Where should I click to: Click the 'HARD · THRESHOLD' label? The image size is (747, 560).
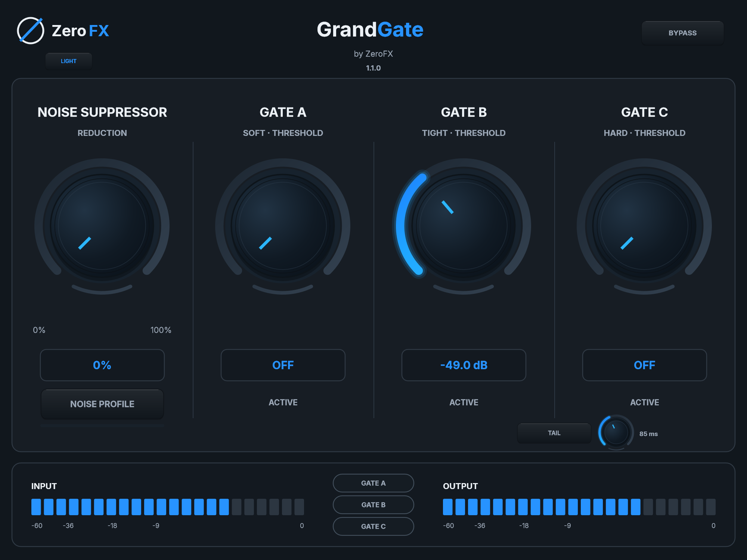645,133
